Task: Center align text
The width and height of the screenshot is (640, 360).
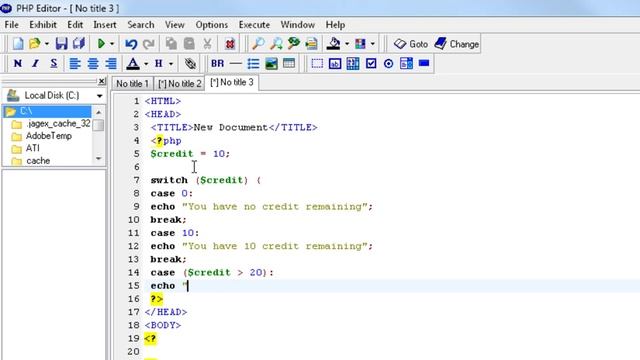Action: click(93, 63)
